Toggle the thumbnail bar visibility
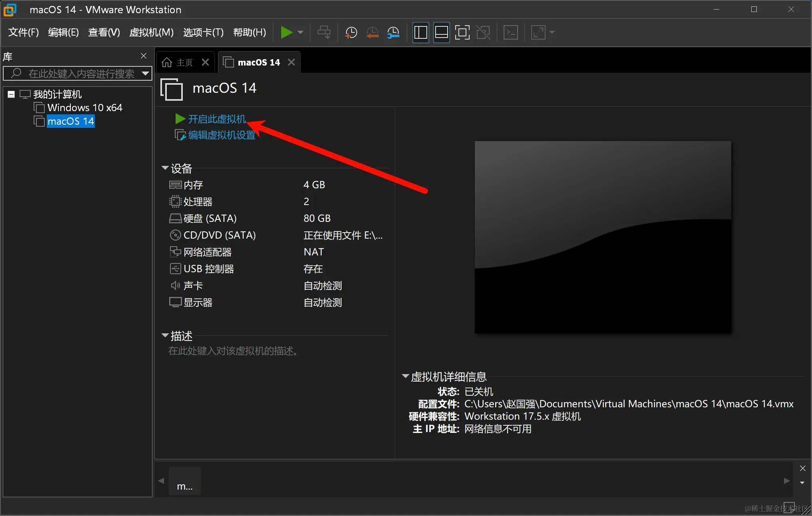Screen dimensions: 812x516 (x=441, y=32)
